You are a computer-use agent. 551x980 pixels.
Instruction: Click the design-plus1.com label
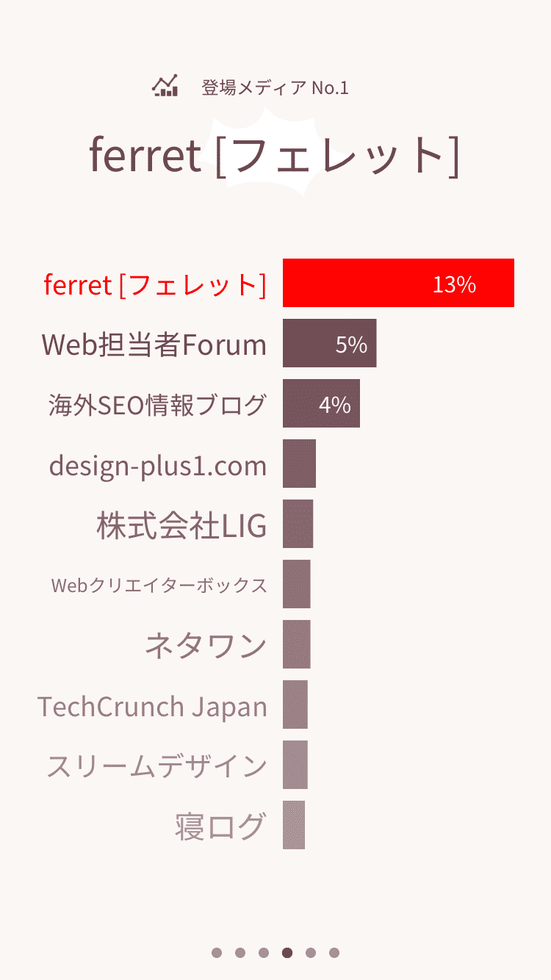pos(158,466)
